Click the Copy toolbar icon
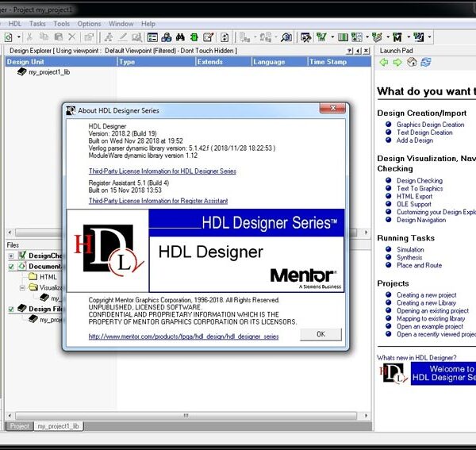The width and height of the screenshot is (476, 450). point(44,37)
